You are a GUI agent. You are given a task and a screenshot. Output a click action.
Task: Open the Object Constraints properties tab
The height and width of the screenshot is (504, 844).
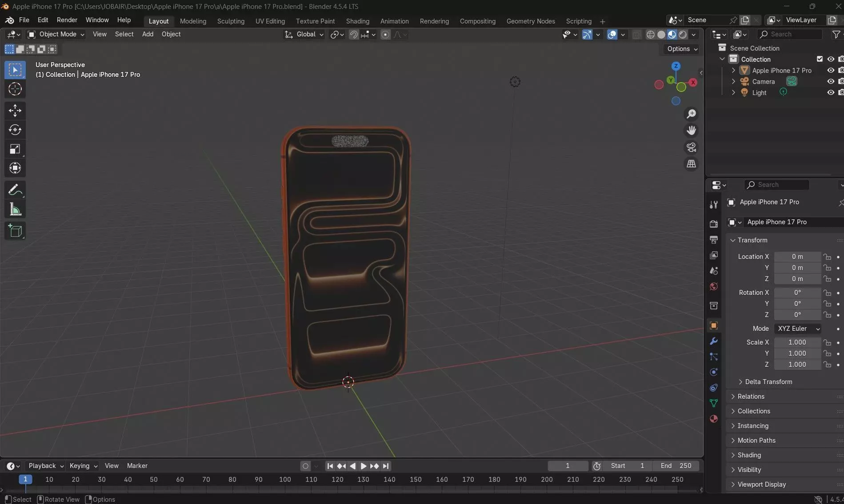click(714, 388)
